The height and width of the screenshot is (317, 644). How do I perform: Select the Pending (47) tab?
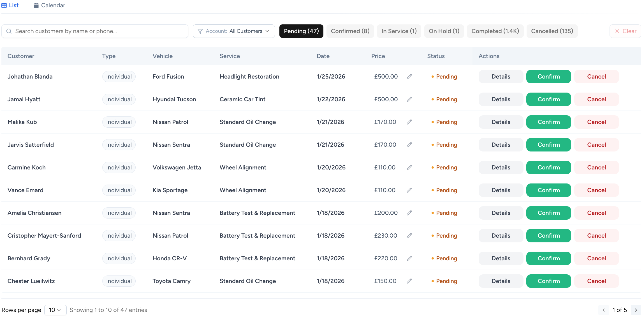301,31
